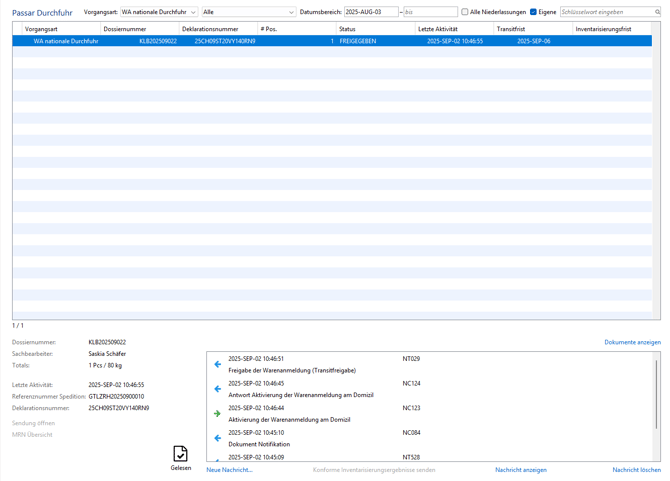
Task: Select message Antwort Aktivierung der Warenanmeldung am Domizil
Action: point(301,395)
